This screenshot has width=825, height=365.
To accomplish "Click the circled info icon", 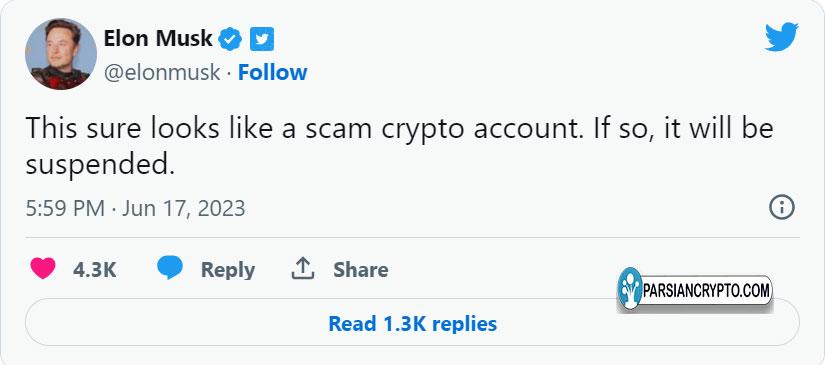I will [x=781, y=207].
